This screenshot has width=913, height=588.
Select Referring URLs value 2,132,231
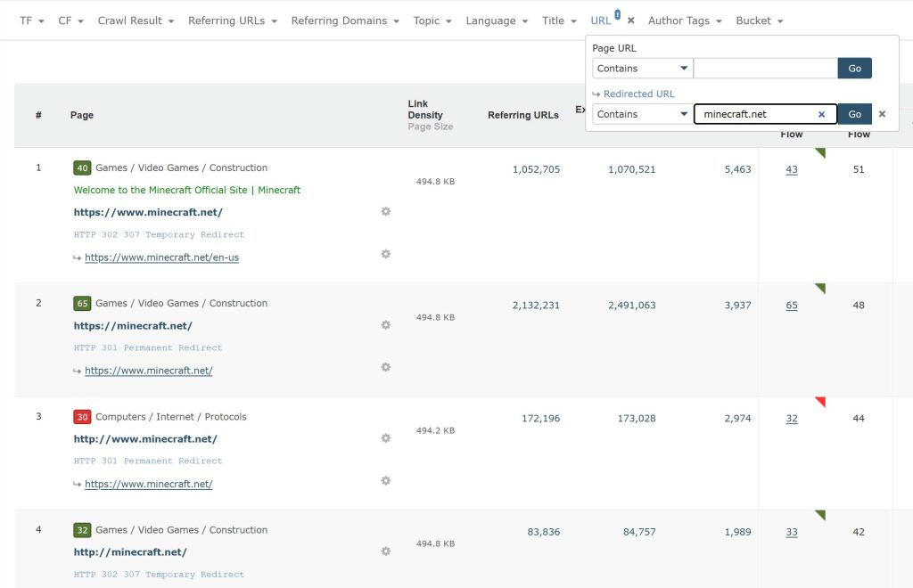536,306
